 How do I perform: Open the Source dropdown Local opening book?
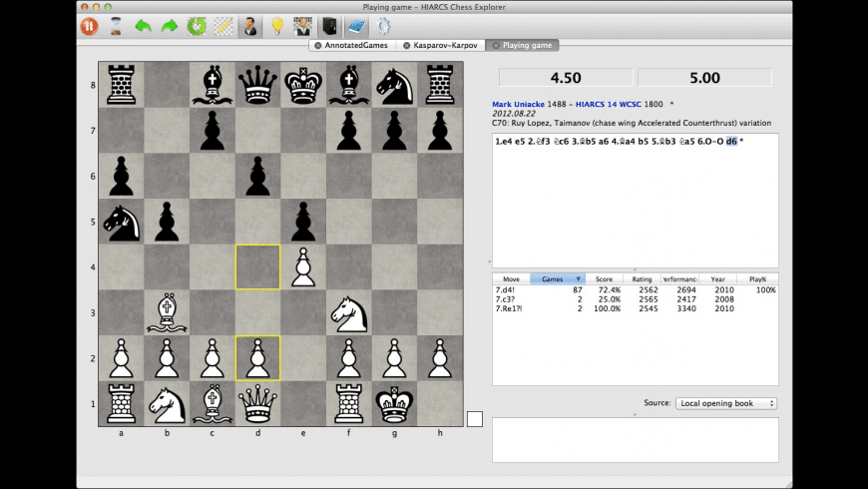pyautogui.click(x=726, y=403)
